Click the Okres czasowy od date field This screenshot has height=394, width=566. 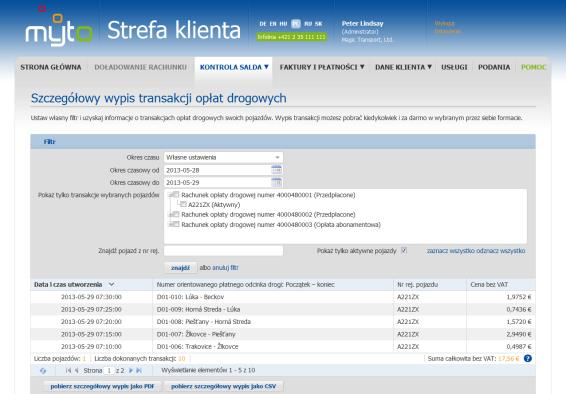click(217, 170)
